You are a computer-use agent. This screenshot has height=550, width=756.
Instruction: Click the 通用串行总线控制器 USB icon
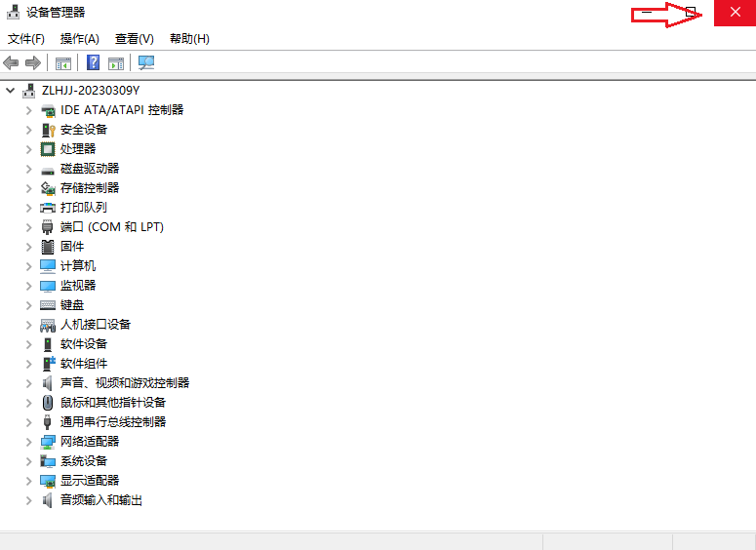click(x=47, y=422)
